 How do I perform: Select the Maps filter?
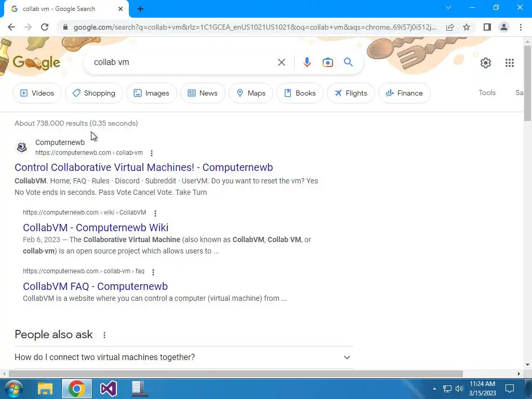point(251,93)
